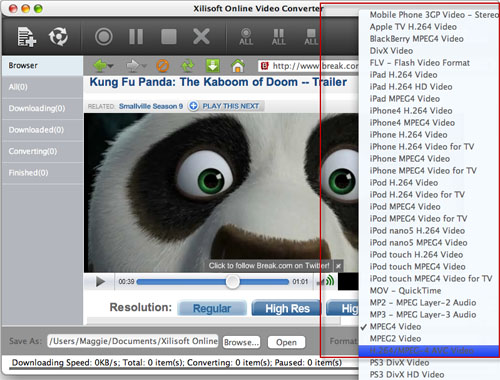
Task: Click the Browse... button
Action: [241, 342]
